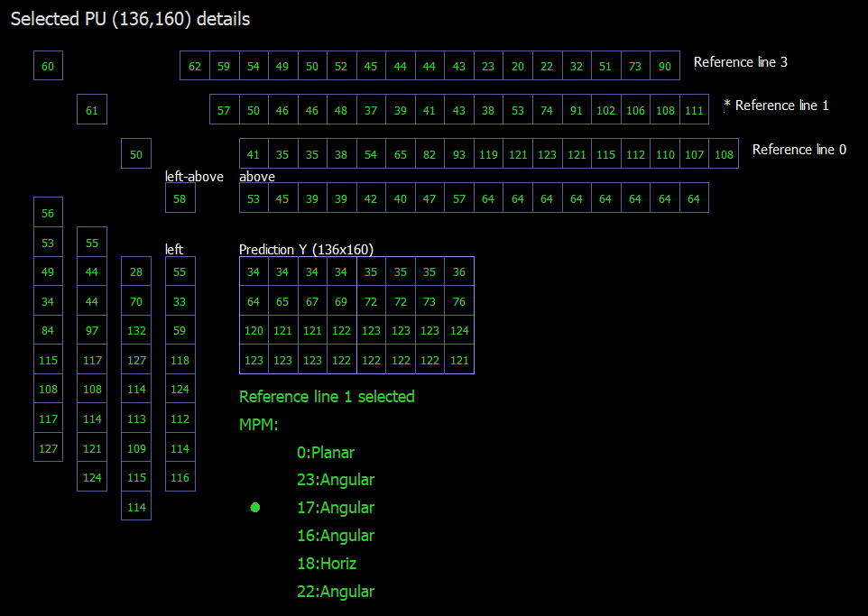Click cell 111 ending Reference line 1

pos(694,110)
